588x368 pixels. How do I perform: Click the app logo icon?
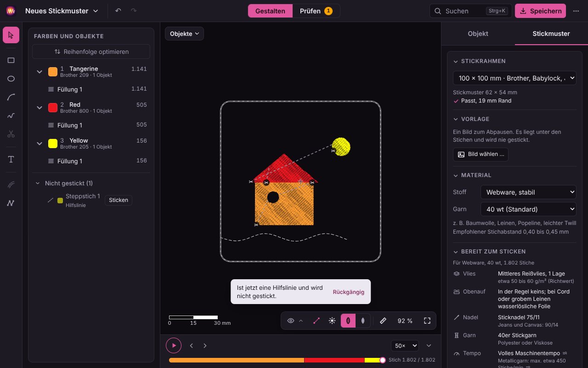click(x=11, y=11)
